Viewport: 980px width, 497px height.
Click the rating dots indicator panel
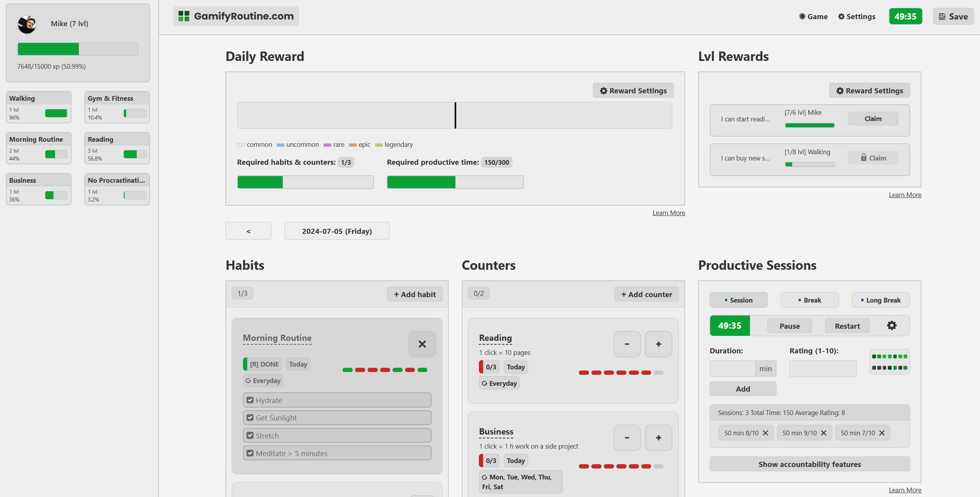click(889, 362)
